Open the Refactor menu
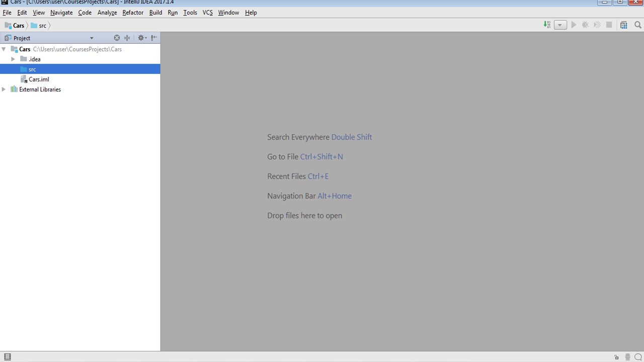 pos(133,13)
